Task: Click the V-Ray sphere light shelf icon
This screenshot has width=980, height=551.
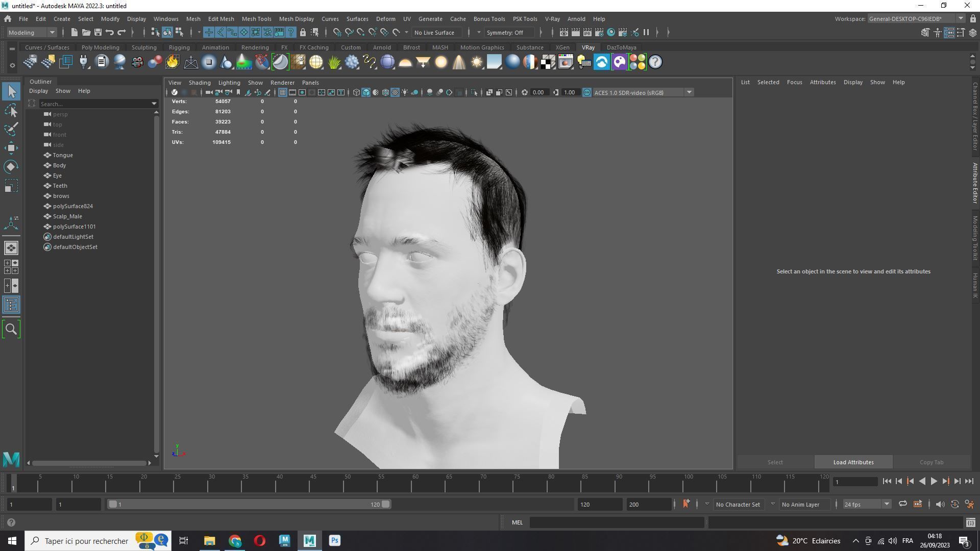Action: (x=441, y=62)
